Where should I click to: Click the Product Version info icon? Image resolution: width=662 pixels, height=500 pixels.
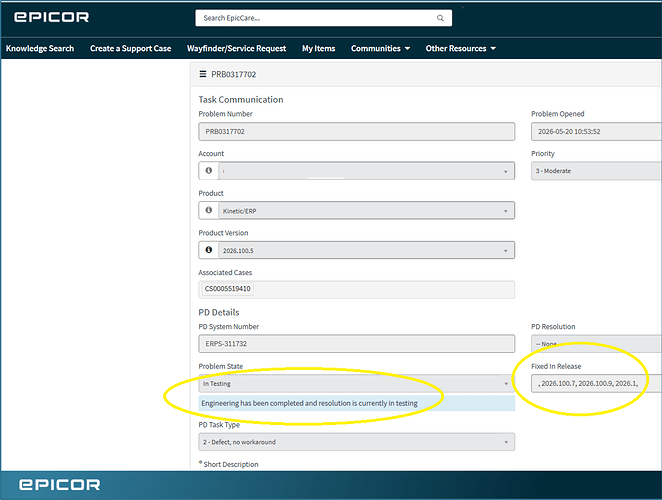(209, 250)
